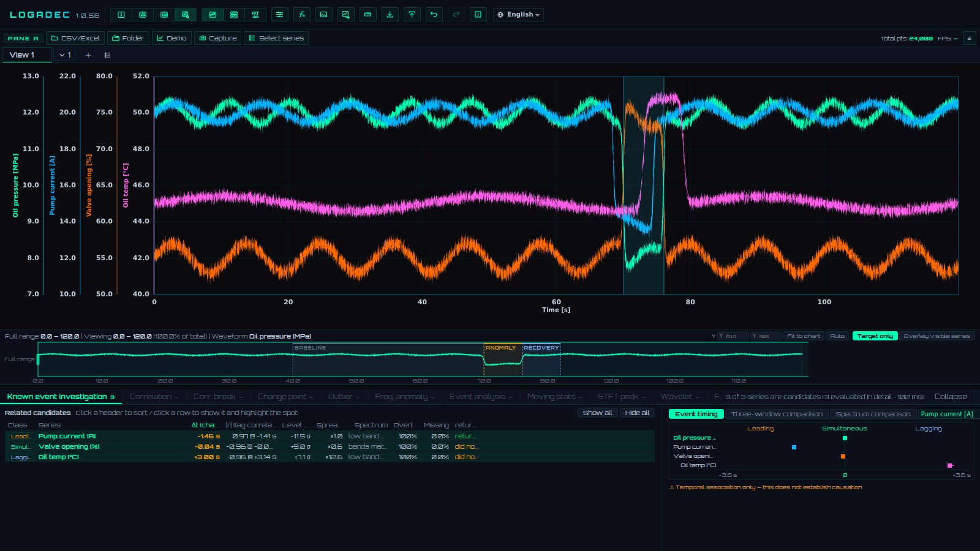Select the Spectrum comparison tab
Viewport: 980px width, 551px height.
[x=873, y=414]
